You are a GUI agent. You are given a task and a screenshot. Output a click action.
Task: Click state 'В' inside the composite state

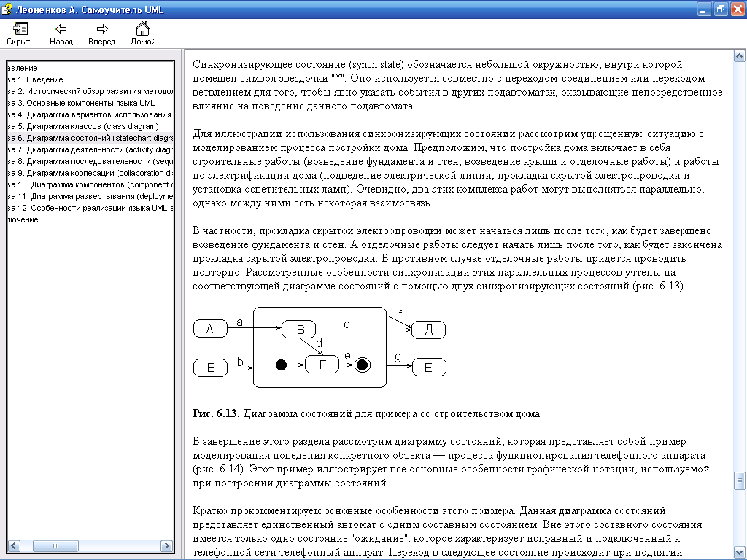pos(298,330)
